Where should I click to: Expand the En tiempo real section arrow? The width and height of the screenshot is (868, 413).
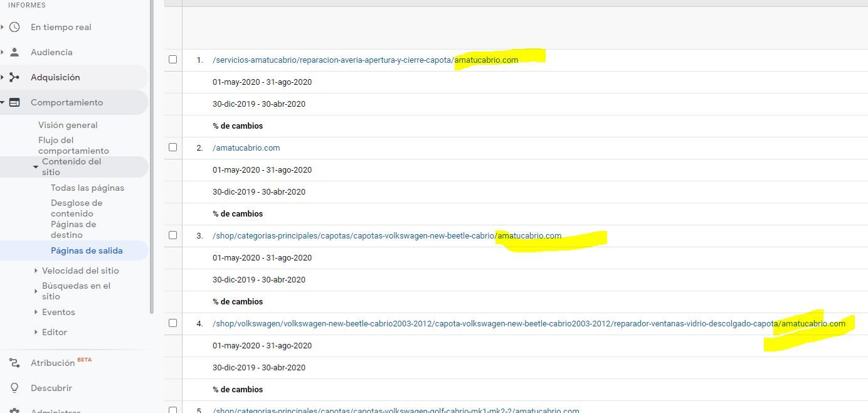pos(3,27)
